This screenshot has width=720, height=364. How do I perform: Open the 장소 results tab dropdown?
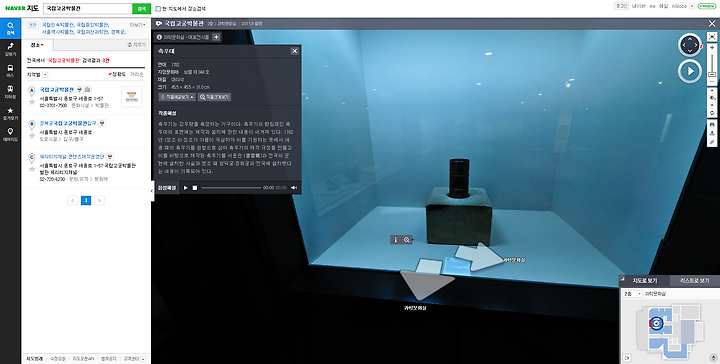pyautogui.click(x=38, y=45)
